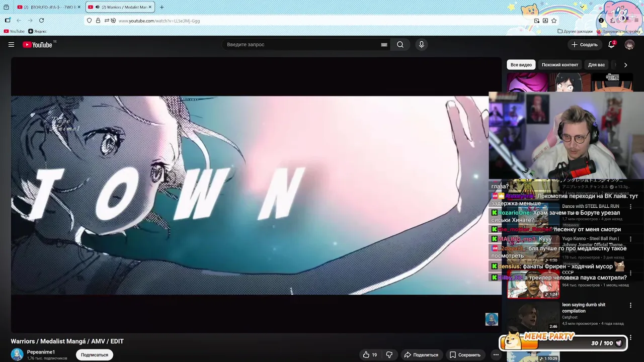Open a new browser tab
Screen dimensions: 644x362
click(x=162, y=7)
